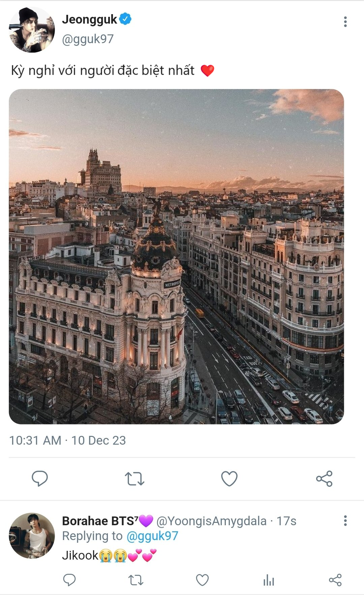Open the Madrid city photo
Screen dimensions: 364x595
point(176,256)
